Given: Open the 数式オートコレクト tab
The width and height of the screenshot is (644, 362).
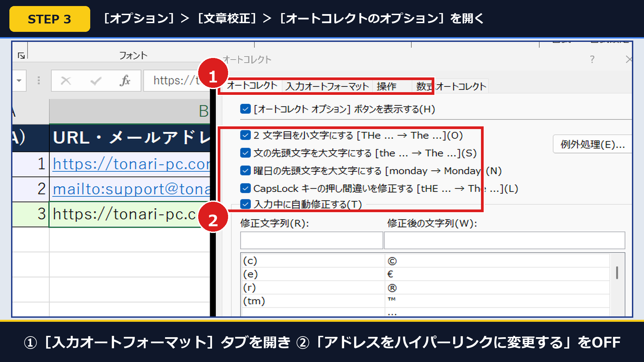Looking at the screenshot, I should click(451, 86).
